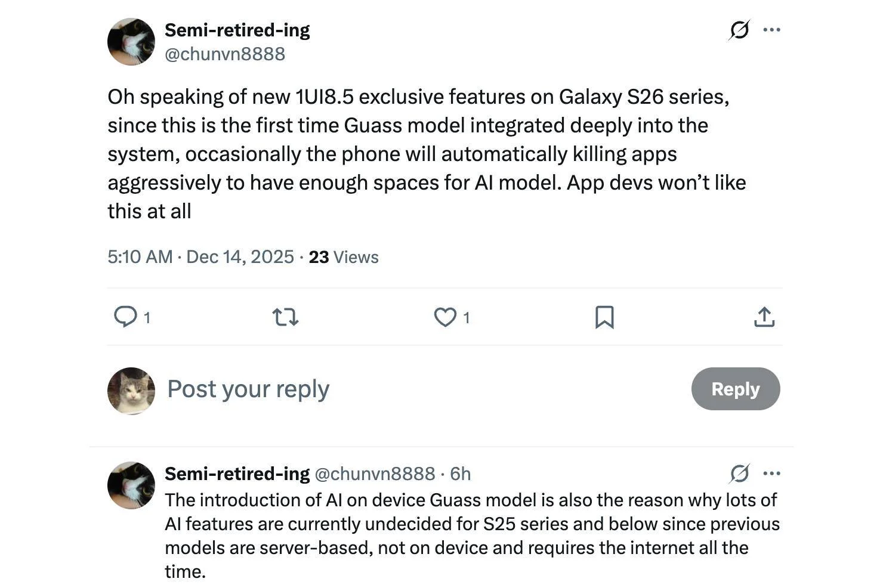Click the cat avatar beside the reply field
Viewport: 883px width, 588px height.
pos(131,391)
